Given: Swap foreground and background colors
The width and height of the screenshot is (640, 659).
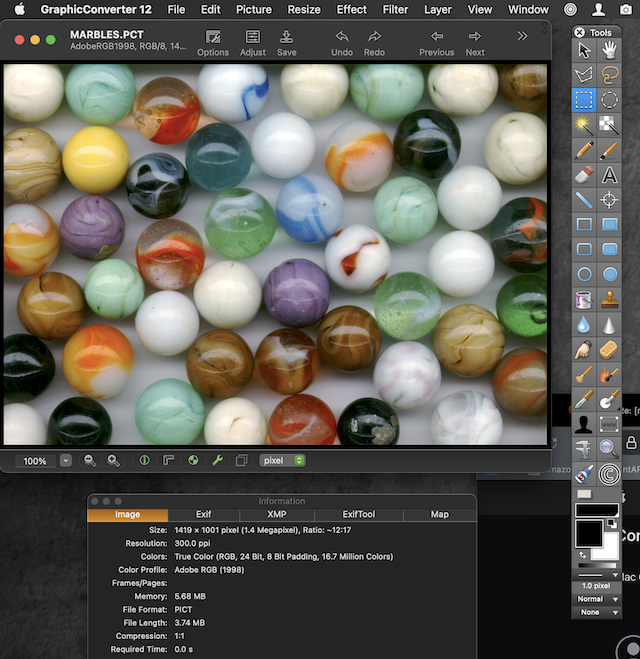Looking at the screenshot, I should tap(582, 553).
